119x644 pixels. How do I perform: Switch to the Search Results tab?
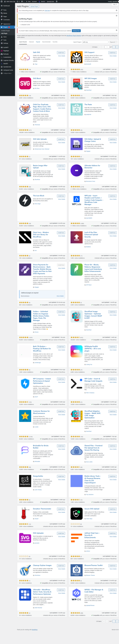pyautogui.click(x=23, y=42)
